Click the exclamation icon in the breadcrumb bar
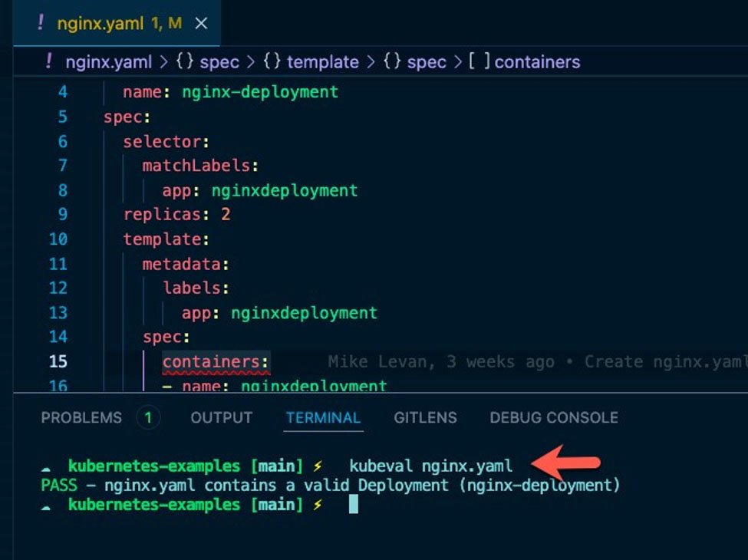 50,62
